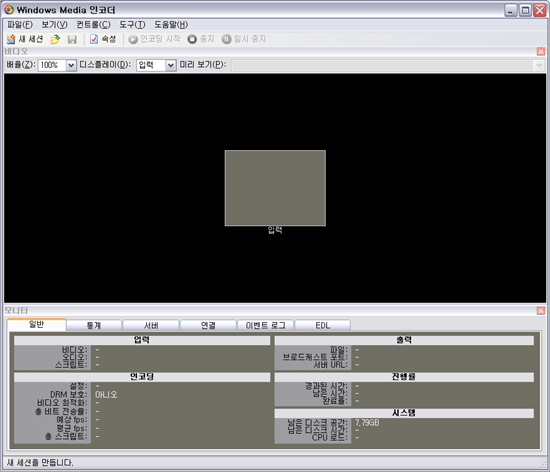Click the 일시 중지 (Pause) button
Viewport: 550px width, 473px height.
click(244, 39)
